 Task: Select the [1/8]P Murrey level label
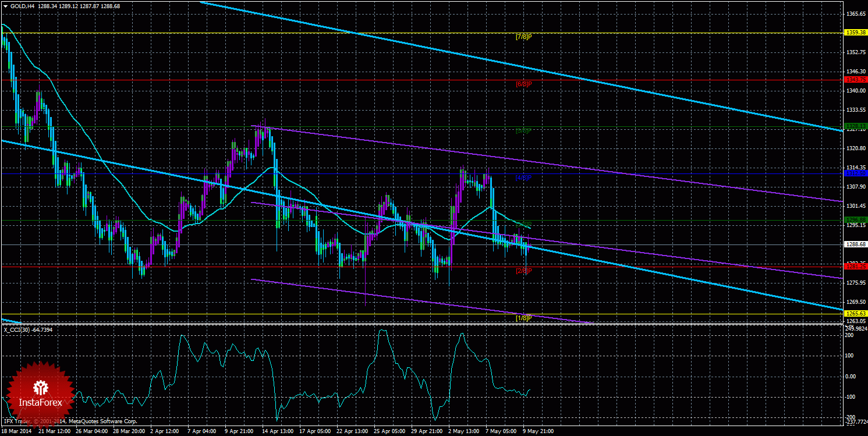pyautogui.click(x=524, y=318)
